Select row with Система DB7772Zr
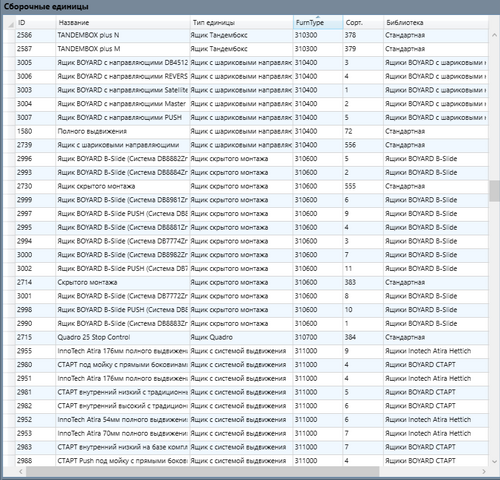The width and height of the screenshot is (500, 480). (x=246, y=296)
